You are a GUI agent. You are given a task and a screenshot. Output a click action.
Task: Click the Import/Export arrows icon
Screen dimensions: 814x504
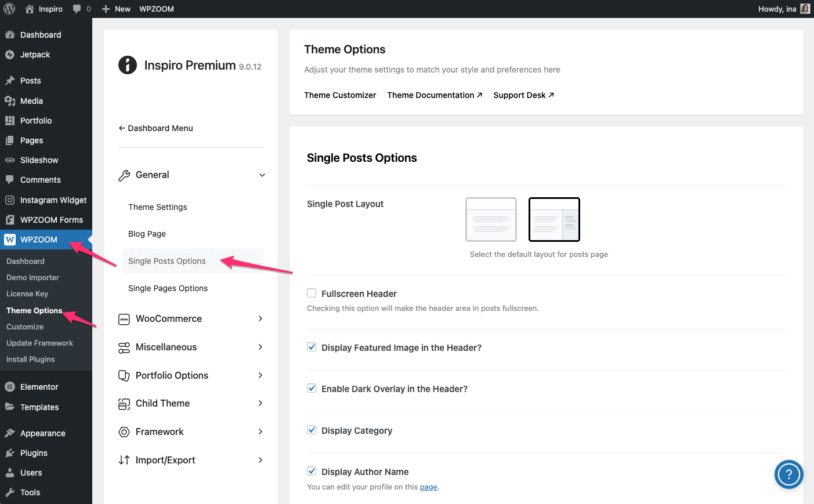(x=124, y=460)
